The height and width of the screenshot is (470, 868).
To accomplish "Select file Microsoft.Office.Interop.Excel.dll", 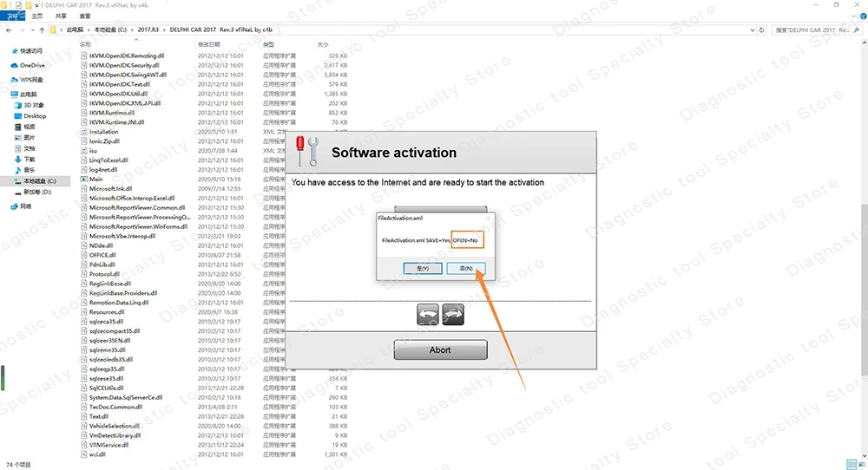I will pyautogui.click(x=132, y=198).
